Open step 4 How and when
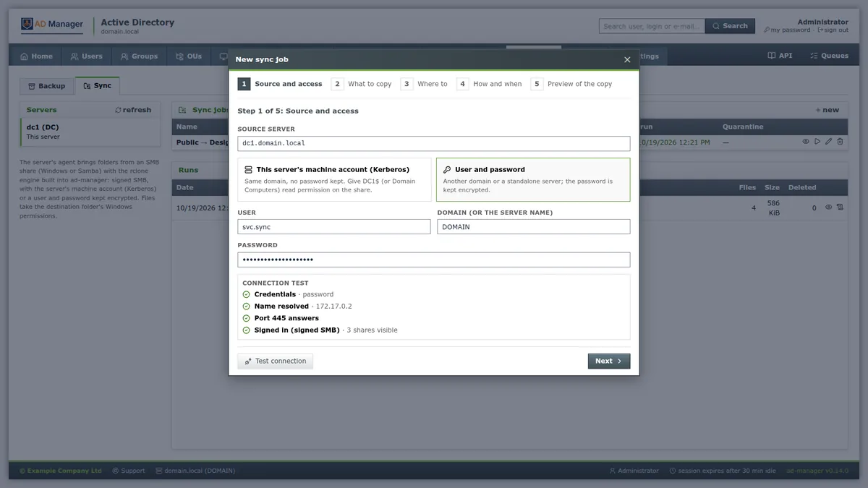 pyautogui.click(x=489, y=84)
